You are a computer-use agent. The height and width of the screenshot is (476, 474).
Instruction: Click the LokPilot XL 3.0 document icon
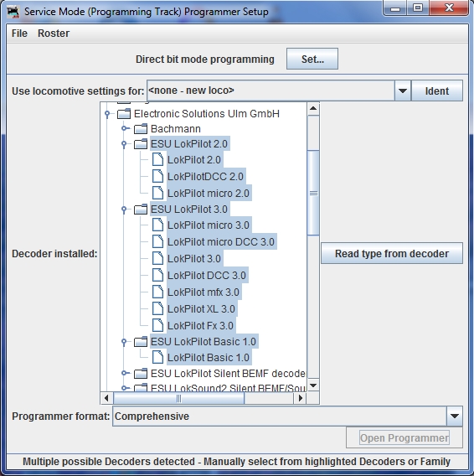[157, 308]
